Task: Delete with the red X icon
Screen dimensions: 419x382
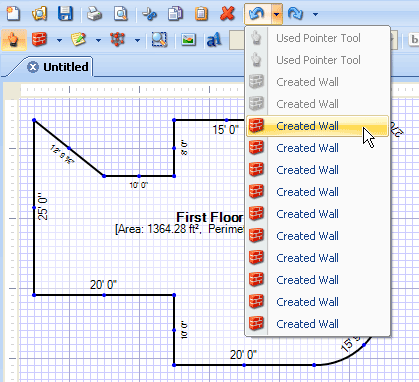Action: tap(227, 14)
